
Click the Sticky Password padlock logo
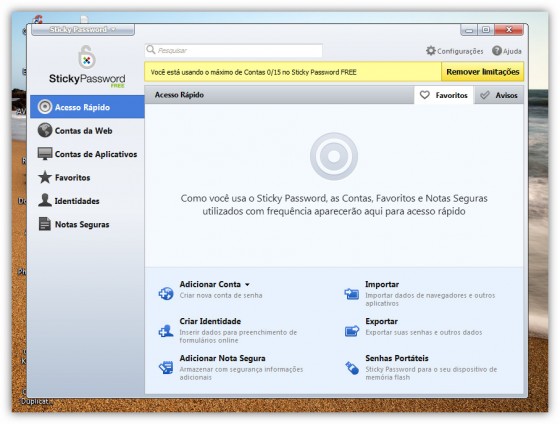87,57
